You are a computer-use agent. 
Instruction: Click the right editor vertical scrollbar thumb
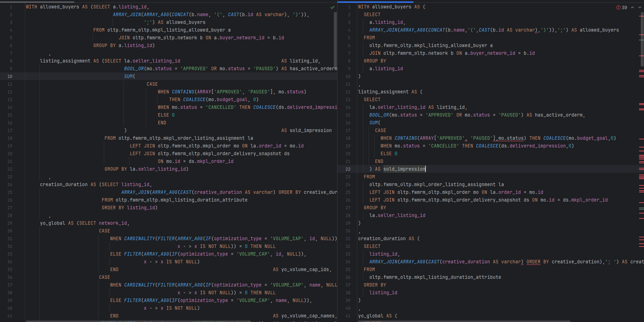coord(642,39)
